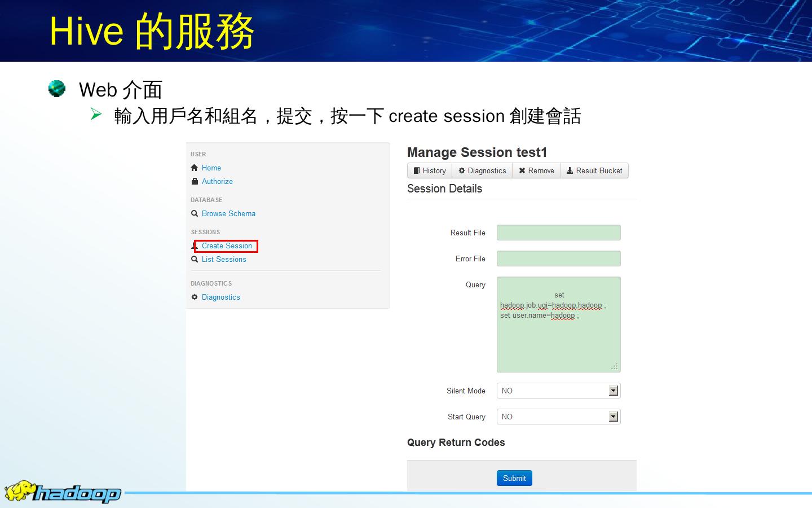Click the slide title "Hive 的服務"
Viewport: 812px width, 508px height.
coord(152,30)
